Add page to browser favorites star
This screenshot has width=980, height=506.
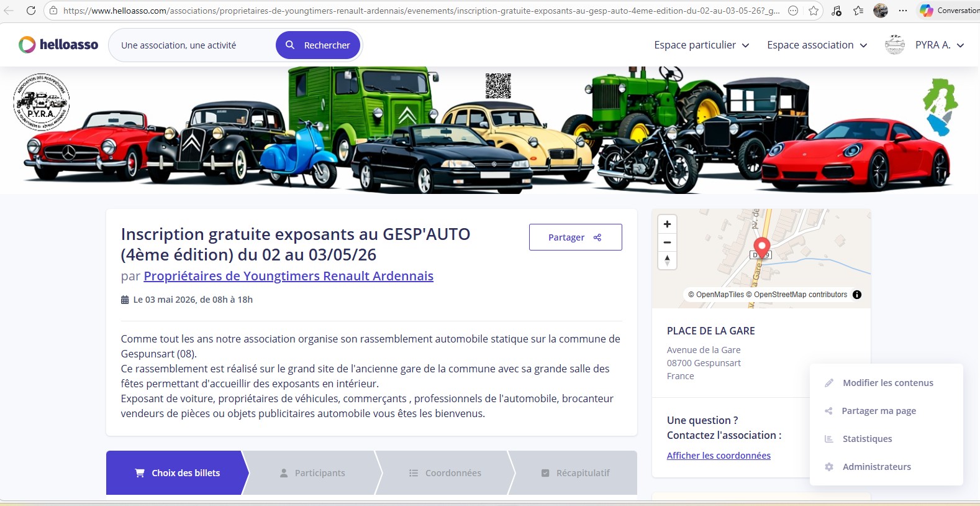point(814,11)
